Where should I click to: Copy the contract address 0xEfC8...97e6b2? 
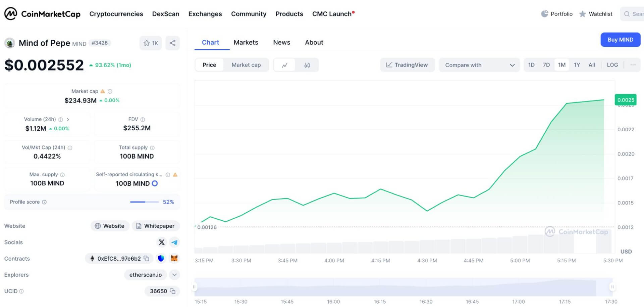[x=147, y=258]
